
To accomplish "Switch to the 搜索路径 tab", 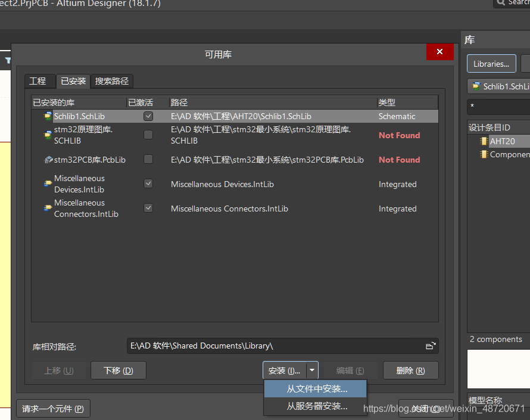I will (x=112, y=81).
